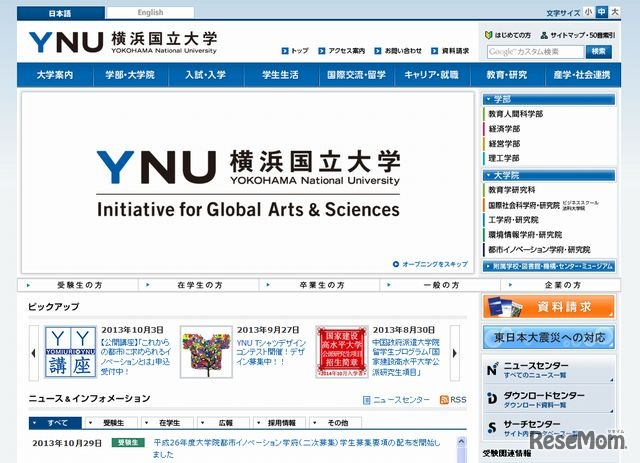Image resolution: width=640 pixels, height=463 pixels.
Task: Open 工学府・研究院 link
Action: [x=513, y=220]
